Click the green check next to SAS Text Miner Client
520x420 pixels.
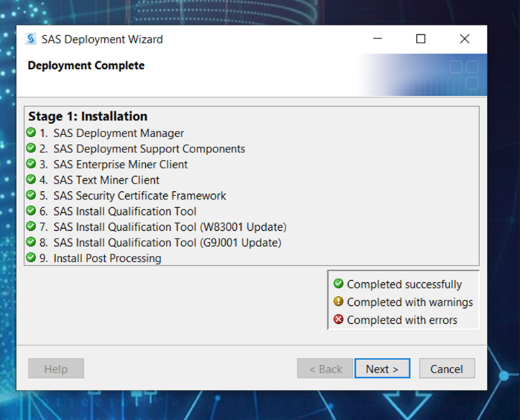31,179
